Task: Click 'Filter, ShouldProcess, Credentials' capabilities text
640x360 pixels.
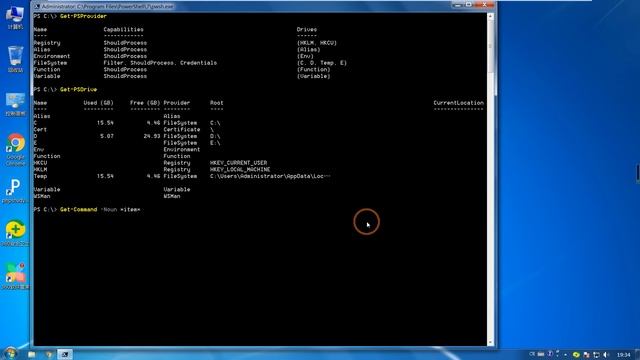Action: pos(160,63)
